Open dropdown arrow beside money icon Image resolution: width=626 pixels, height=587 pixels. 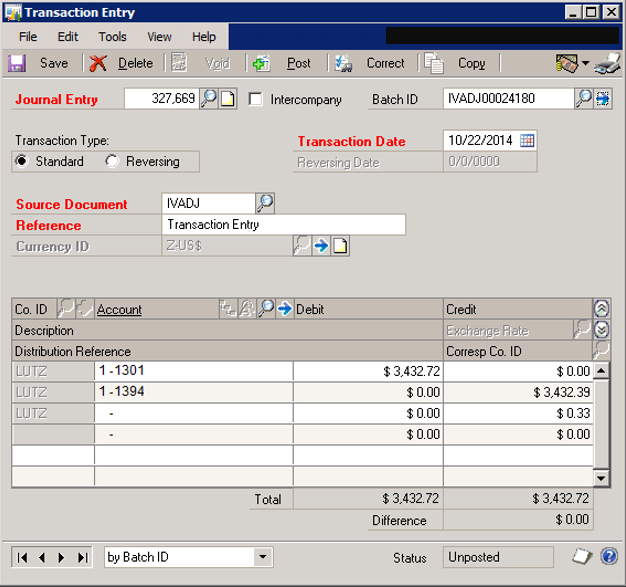[585, 63]
